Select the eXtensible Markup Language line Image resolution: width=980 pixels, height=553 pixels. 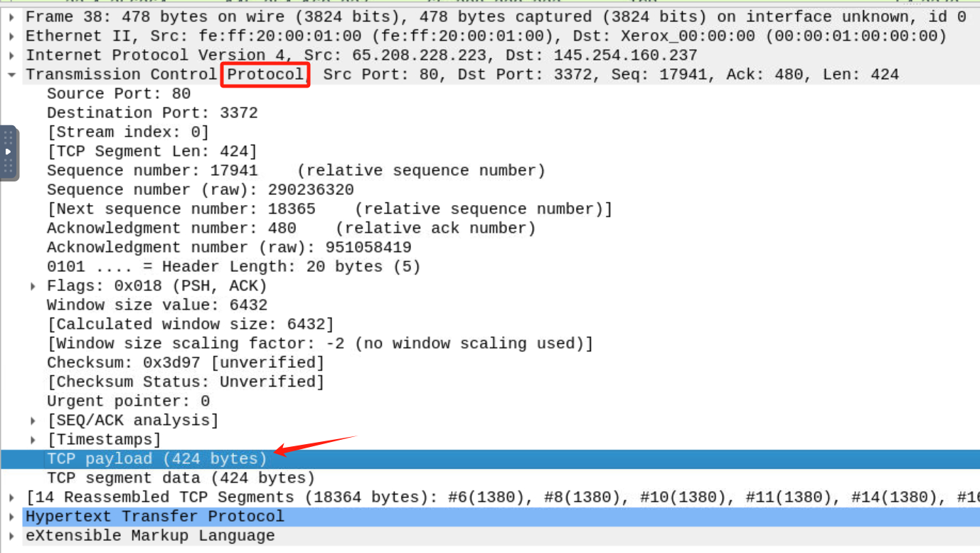150,535
